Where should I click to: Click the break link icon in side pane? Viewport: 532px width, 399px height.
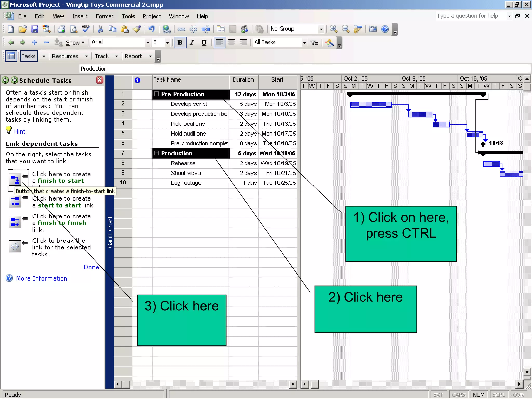coord(15,246)
